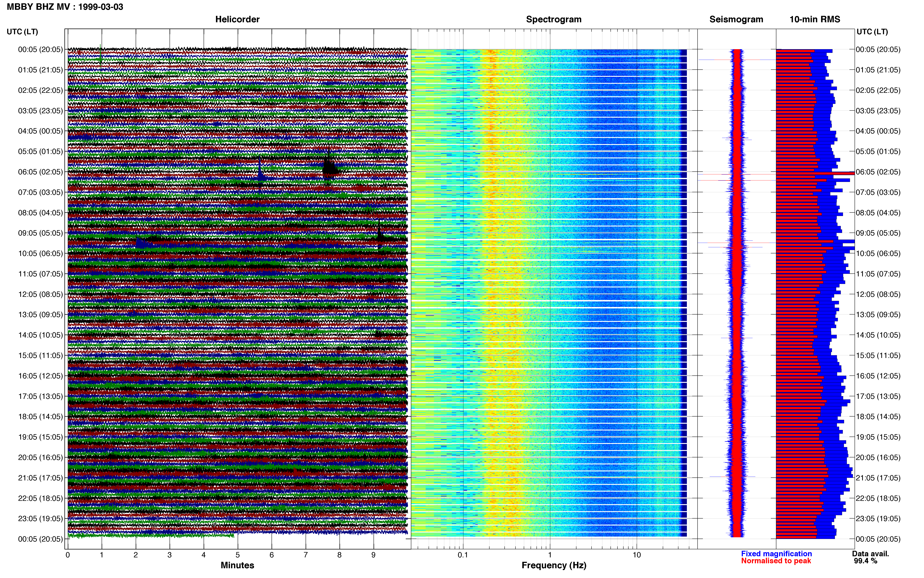Image resolution: width=924 pixels, height=578 pixels.
Task: Click left axis label 04:05 (00:05)
Action: 41,131
